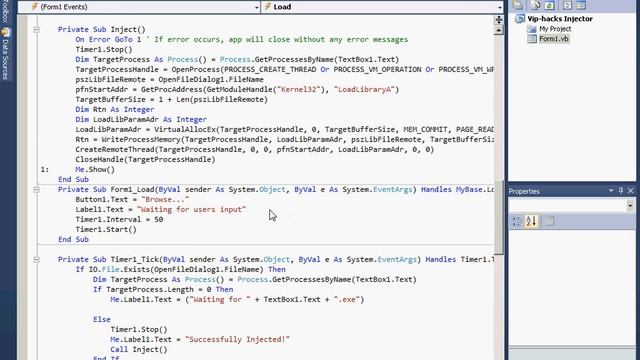Collapse the Private Sub Inject block
The width and height of the screenshot is (640, 360).
point(36,29)
